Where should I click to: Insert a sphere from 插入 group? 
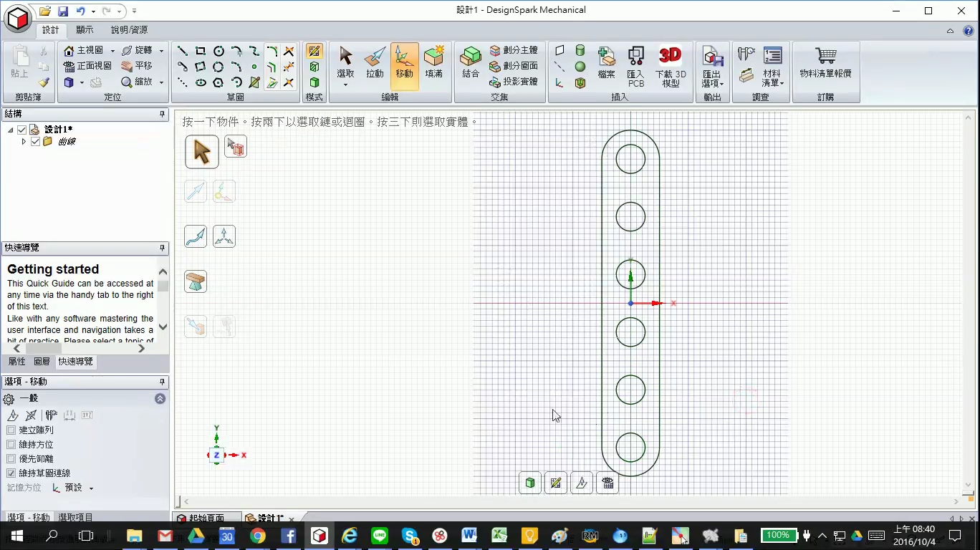pyautogui.click(x=580, y=67)
